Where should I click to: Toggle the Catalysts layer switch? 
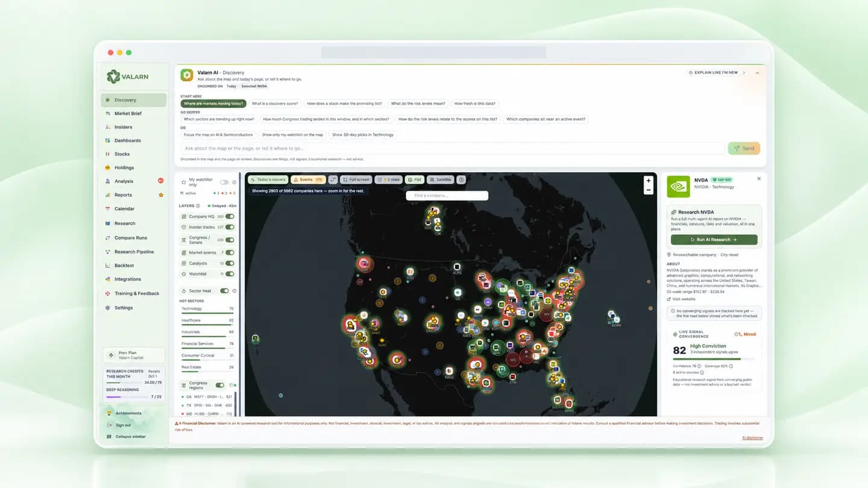[x=230, y=263]
